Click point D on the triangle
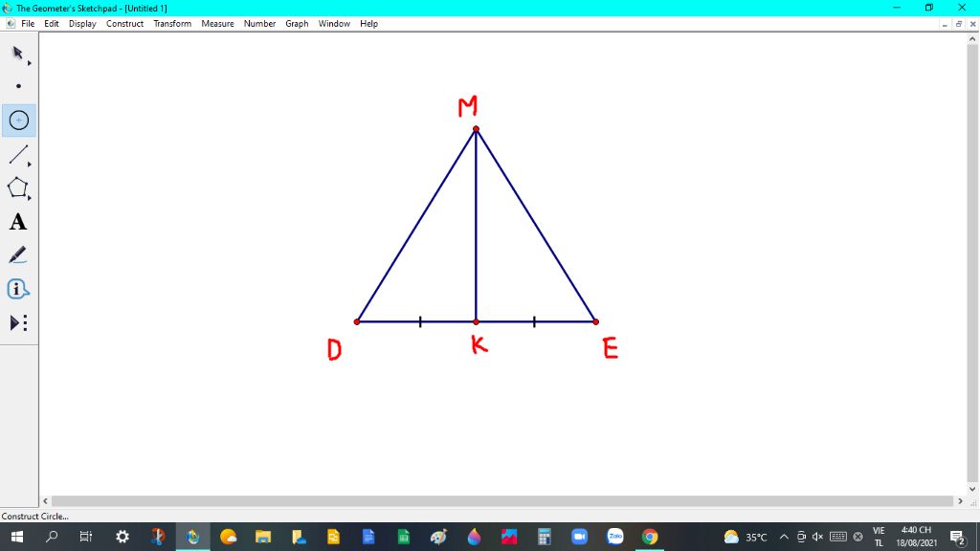This screenshot has width=980, height=551. click(x=357, y=321)
